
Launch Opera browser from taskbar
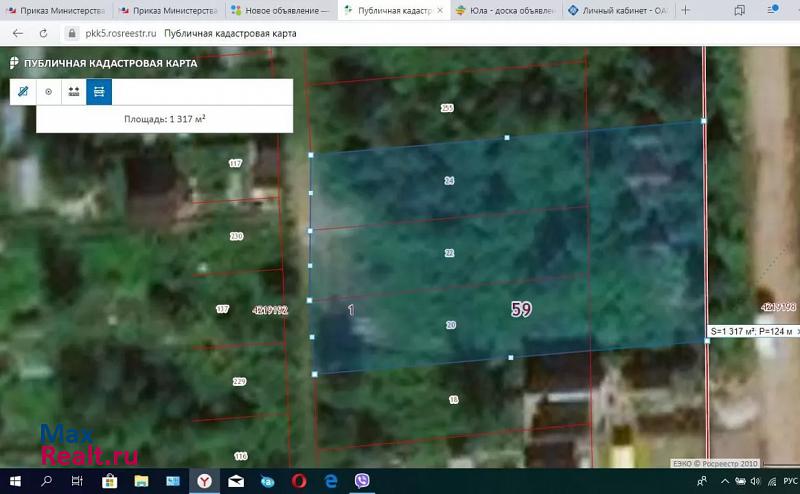point(298,481)
